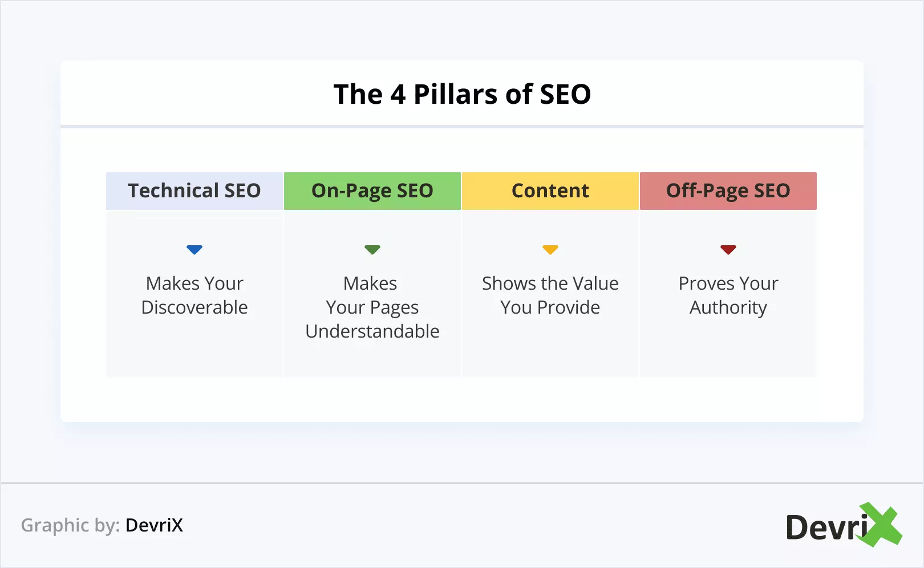Select the On-Page SEO column header

(x=372, y=190)
